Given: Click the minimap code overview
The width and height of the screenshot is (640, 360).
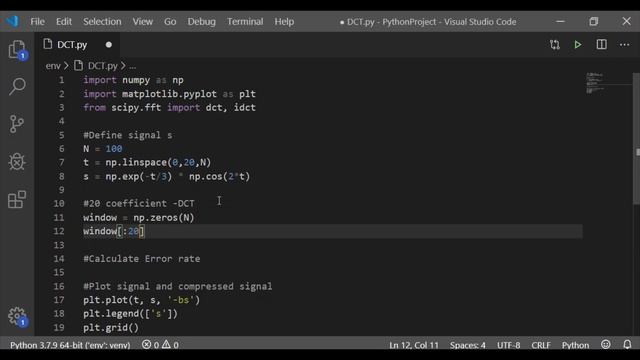Looking at the screenshot, I should (594, 83).
